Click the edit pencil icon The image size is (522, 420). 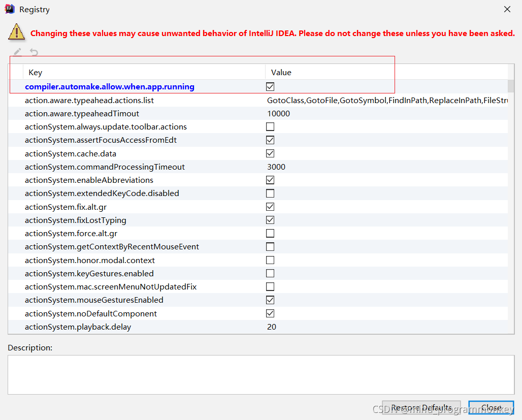tap(17, 52)
